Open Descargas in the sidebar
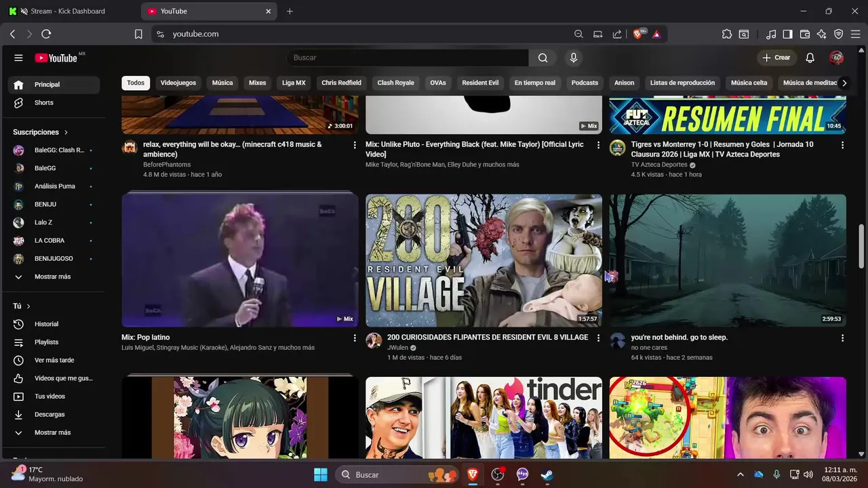This screenshot has height=488, width=868. point(54,414)
